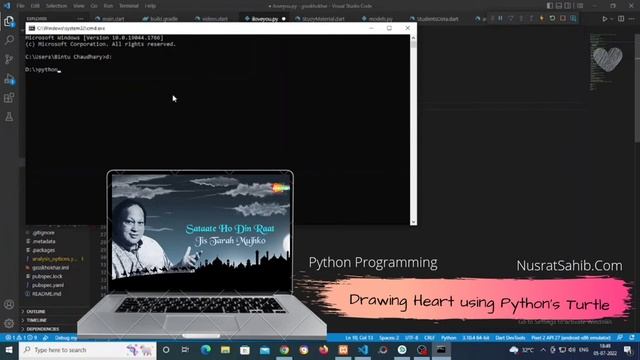Open Explorer panel ellipsis menu
Viewport: 640px width, 360px height.
(x=80, y=19)
